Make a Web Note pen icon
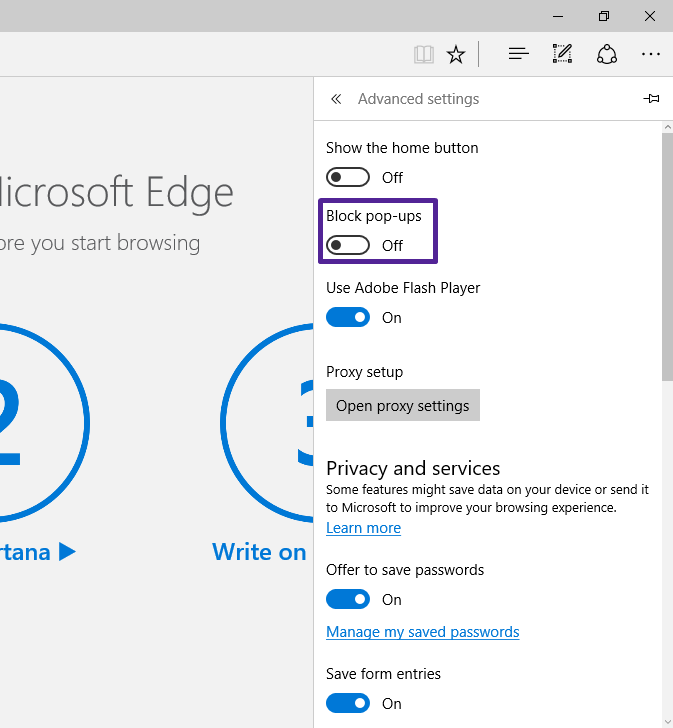Viewport: 673px width, 728px height. pos(562,54)
